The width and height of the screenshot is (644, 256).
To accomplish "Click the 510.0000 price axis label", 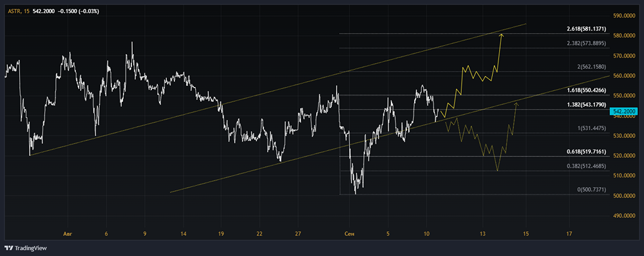I will (x=624, y=176).
